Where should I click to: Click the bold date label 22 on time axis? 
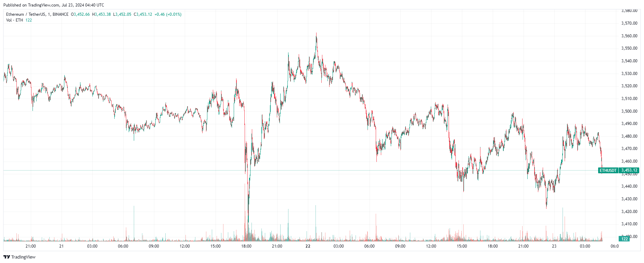coord(308,246)
